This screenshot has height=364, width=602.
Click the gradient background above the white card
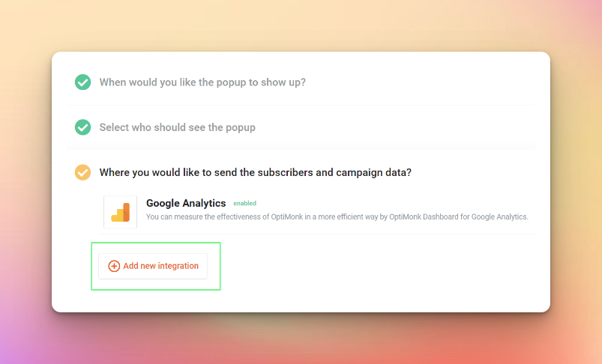301,25
